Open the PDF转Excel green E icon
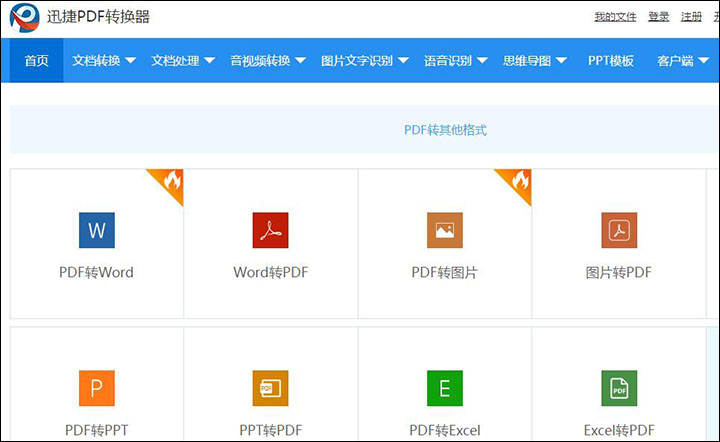The height and width of the screenshot is (442, 720). pos(445,388)
